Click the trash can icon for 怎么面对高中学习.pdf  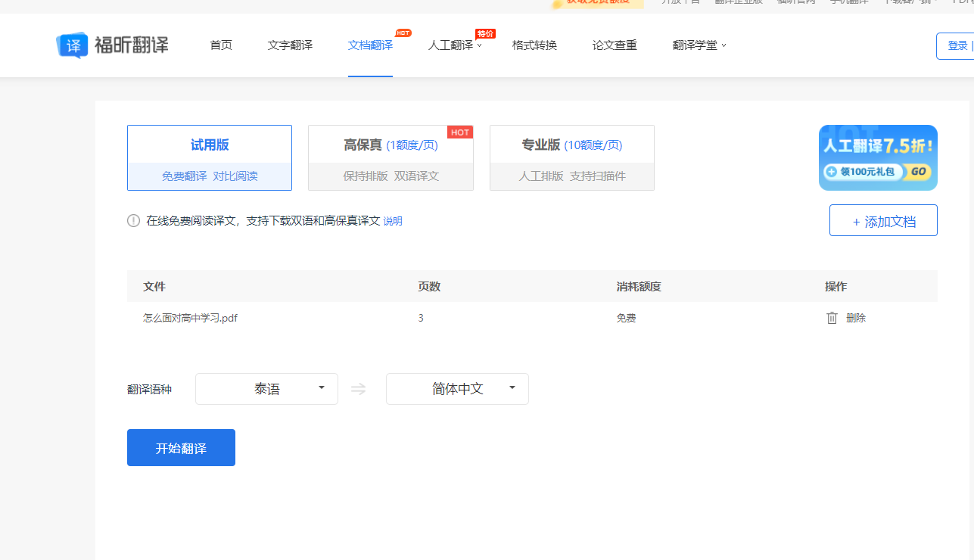832,318
